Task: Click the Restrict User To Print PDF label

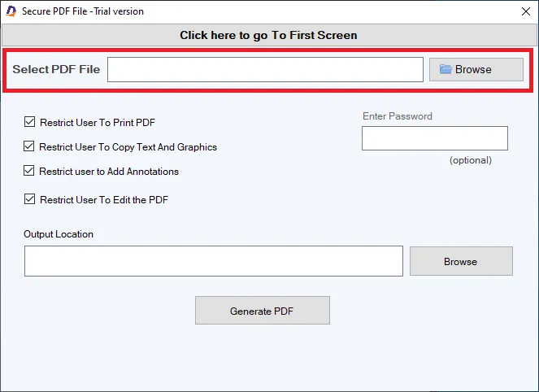Action: [x=98, y=123]
